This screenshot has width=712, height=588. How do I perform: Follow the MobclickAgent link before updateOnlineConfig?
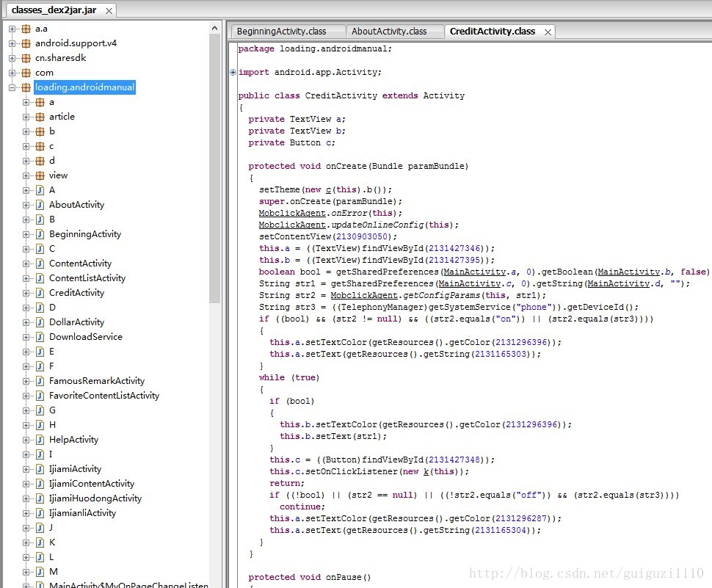[x=292, y=225]
